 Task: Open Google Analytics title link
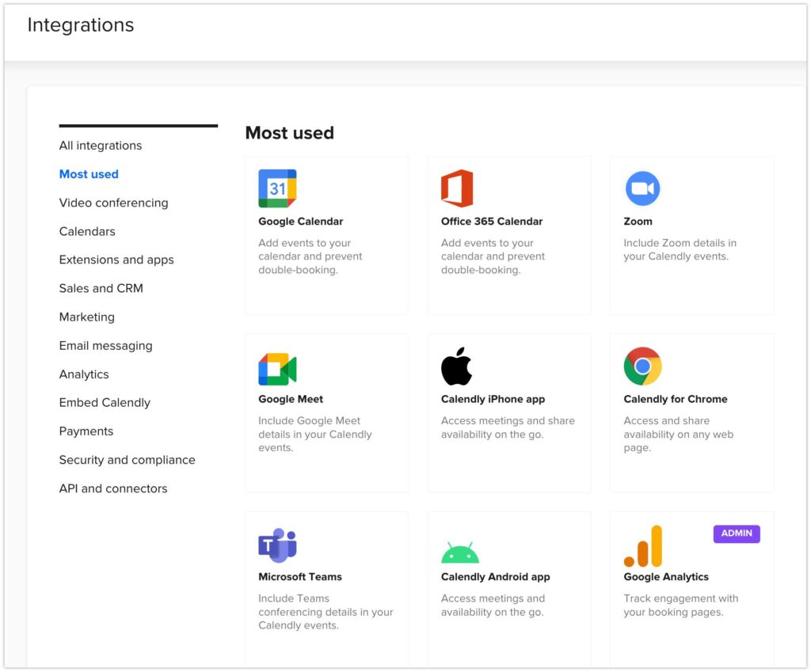point(665,577)
